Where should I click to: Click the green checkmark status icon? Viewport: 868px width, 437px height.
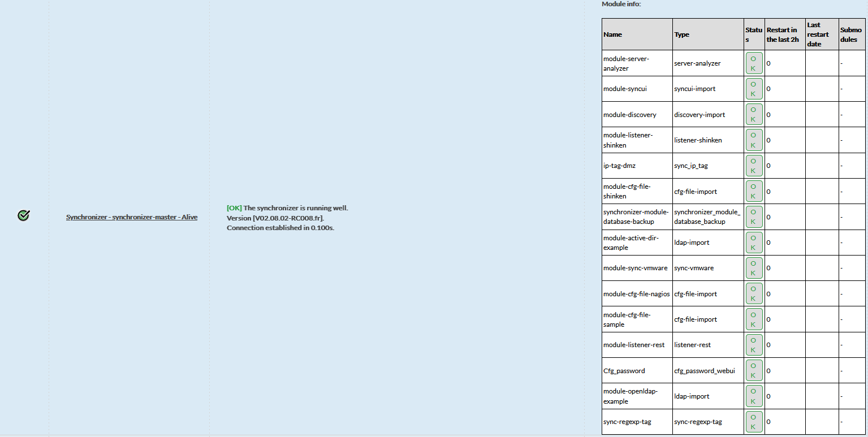pos(23,215)
